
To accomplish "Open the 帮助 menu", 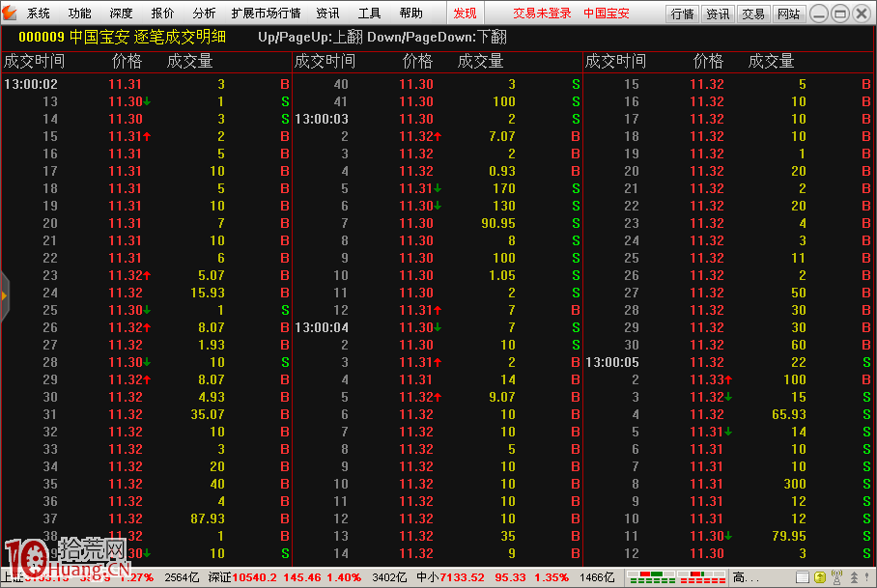I will pyautogui.click(x=411, y=13).
